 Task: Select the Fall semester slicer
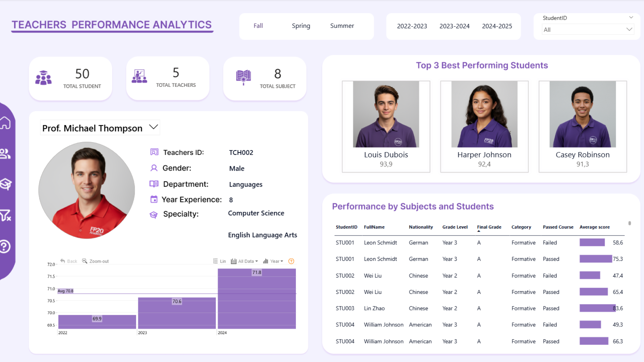[258, 26]
